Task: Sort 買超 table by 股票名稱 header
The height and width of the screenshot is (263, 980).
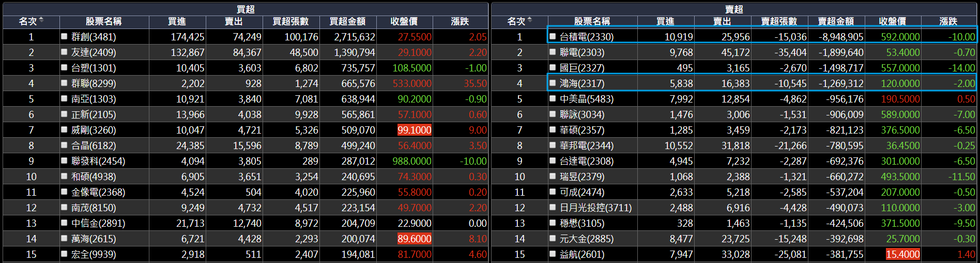Action: 104,21
